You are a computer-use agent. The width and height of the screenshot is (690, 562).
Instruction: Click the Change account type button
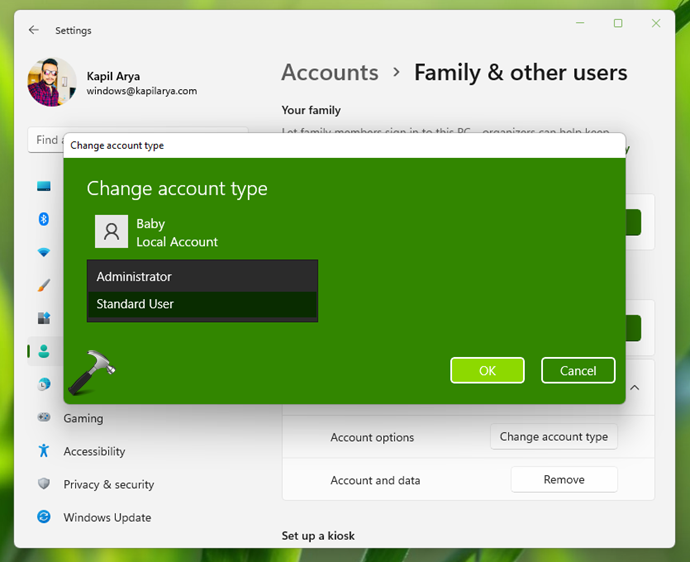click(553, 437)
